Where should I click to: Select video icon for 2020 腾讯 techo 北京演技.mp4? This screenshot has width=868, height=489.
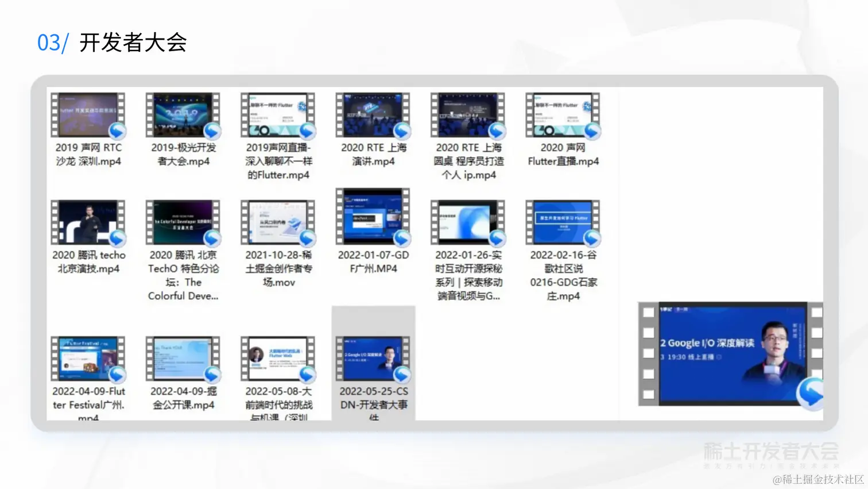pyautogui.click(x=88, y=222)
